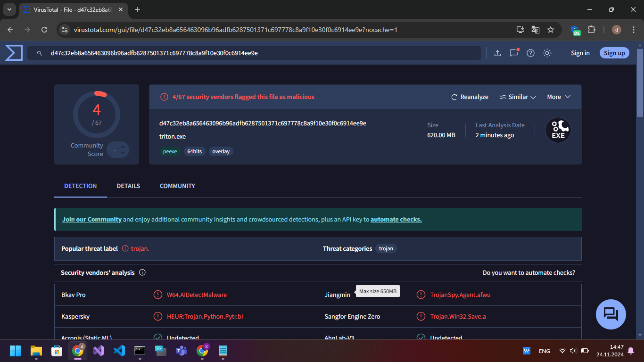The height and width of the screenshot is (362, 644).
Task: Open the taskbar notification bell
Action: (631, 351)
